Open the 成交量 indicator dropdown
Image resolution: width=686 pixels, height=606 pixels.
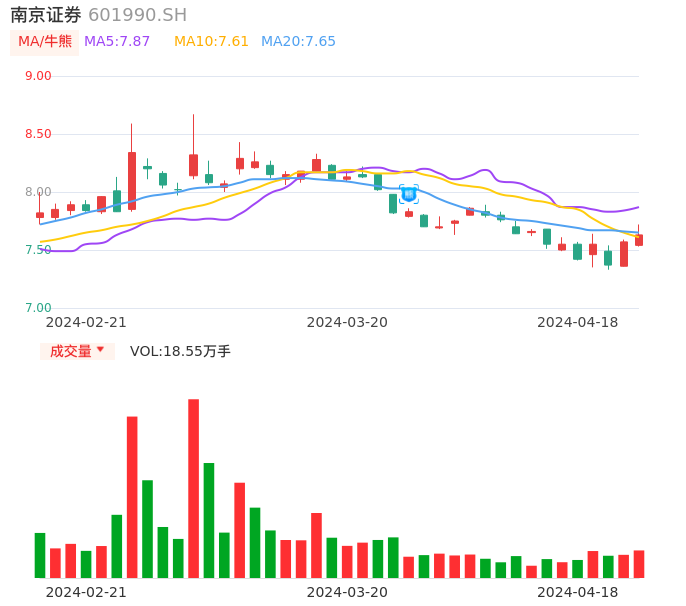77,351
